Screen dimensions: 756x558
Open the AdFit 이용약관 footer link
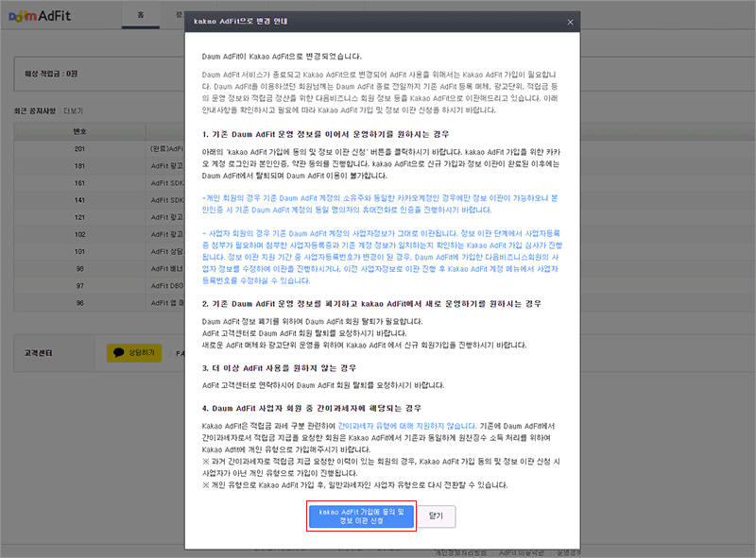coord(522,552)
